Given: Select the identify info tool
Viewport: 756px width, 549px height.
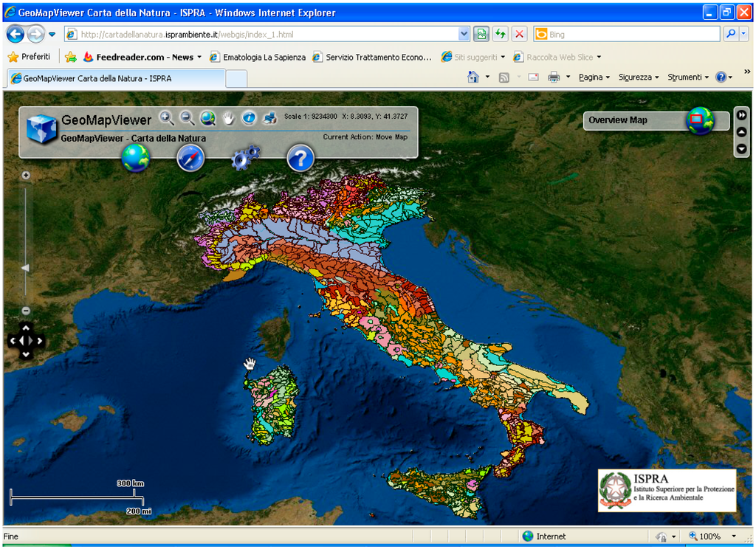Looking at the screenshot, I should tap(249, 118).
